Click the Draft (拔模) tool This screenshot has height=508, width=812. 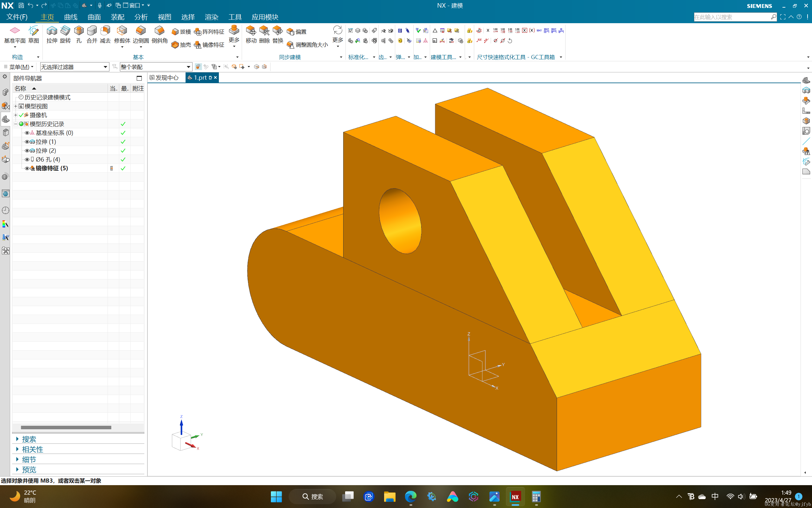point(181,31)
